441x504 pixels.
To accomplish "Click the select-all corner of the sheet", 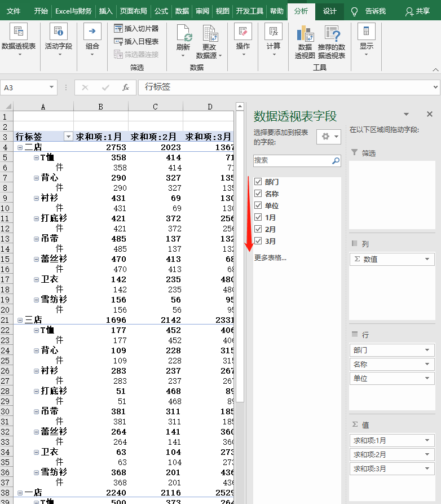I will point(7,106).
